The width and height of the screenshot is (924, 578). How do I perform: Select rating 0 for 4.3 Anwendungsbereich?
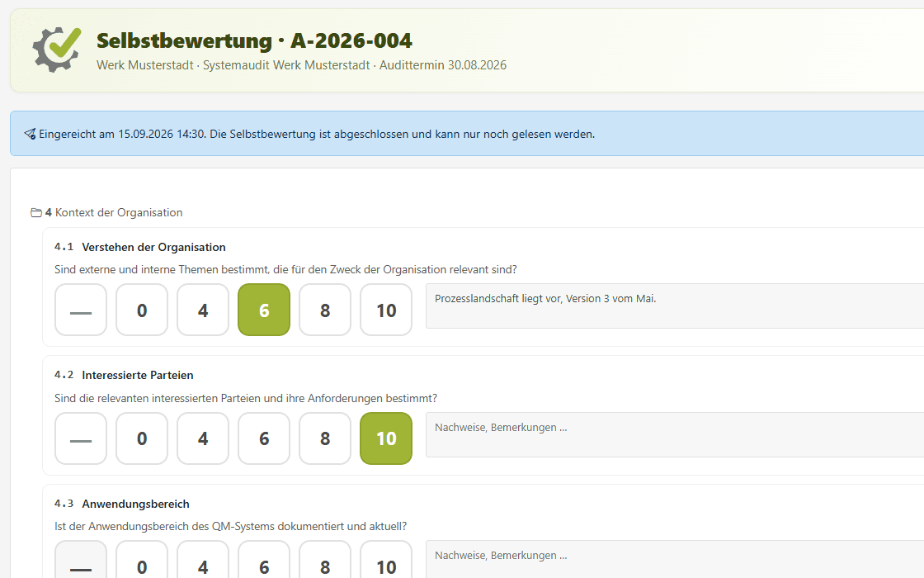tap(142, 560)
